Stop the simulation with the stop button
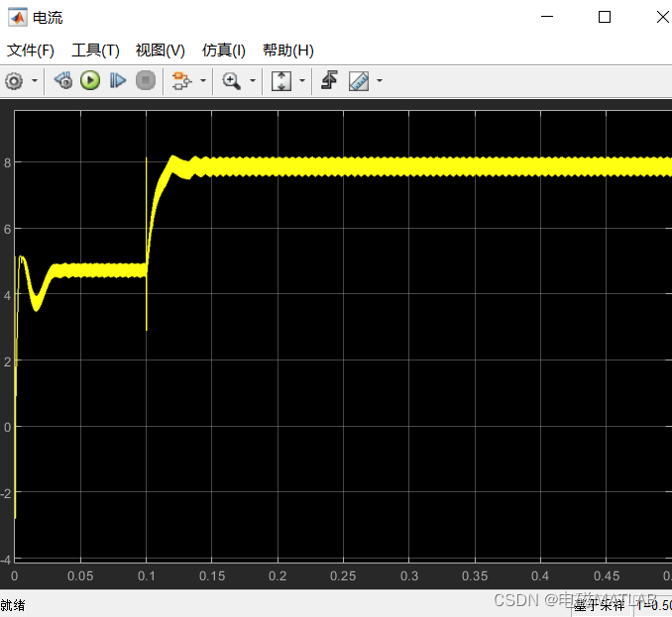 (146, 80)
